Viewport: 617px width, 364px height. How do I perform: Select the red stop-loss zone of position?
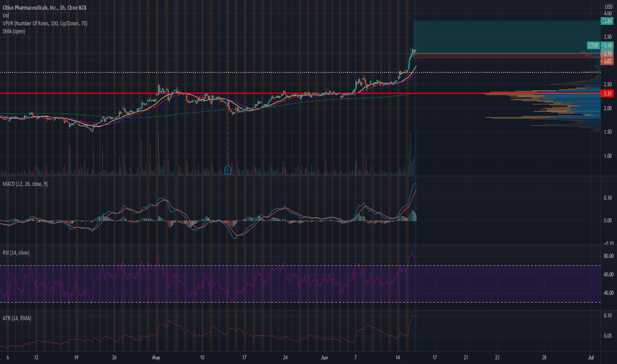[x=507, y=56]
